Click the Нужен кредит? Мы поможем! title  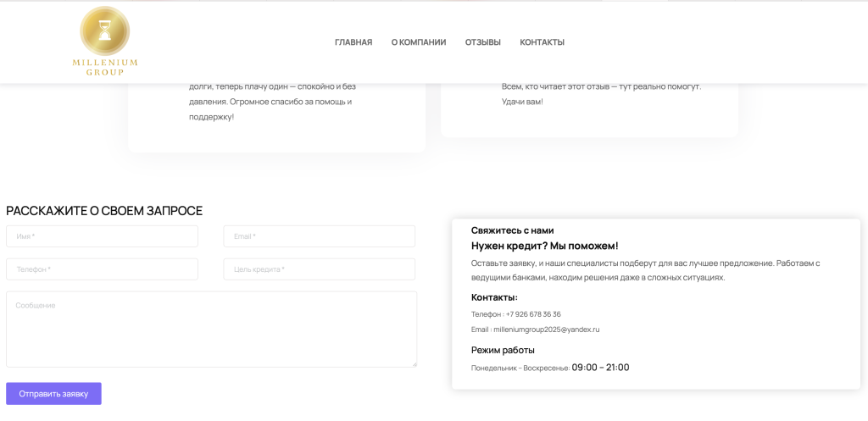[x=545, y=246]
